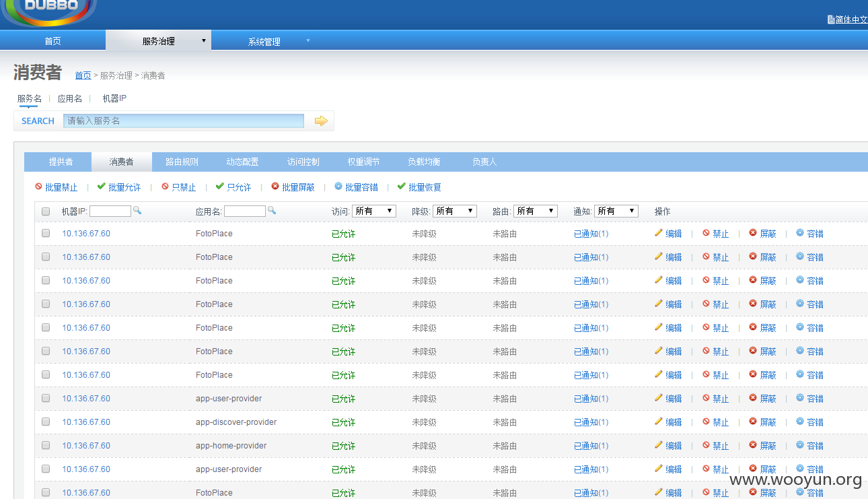
Task: Click magnifier icon next to 机器IP filter
Action: tap(137, 211)
